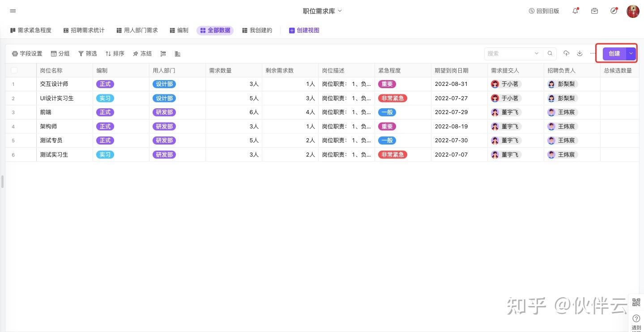Expand the dropdown arrow beside 创建 button
The image size is (644, 332).
point(631,53)
